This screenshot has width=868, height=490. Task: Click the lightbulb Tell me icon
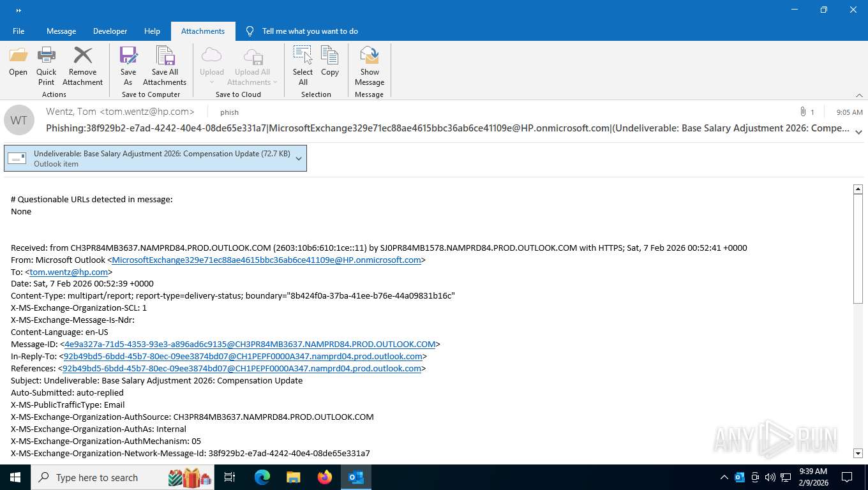[250, 31]
